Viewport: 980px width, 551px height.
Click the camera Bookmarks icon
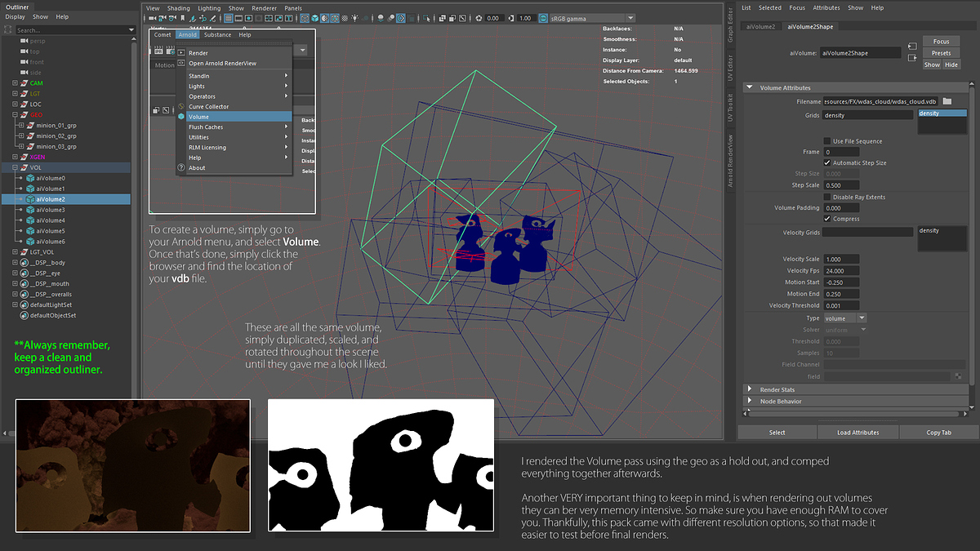(x=182, y=18)
